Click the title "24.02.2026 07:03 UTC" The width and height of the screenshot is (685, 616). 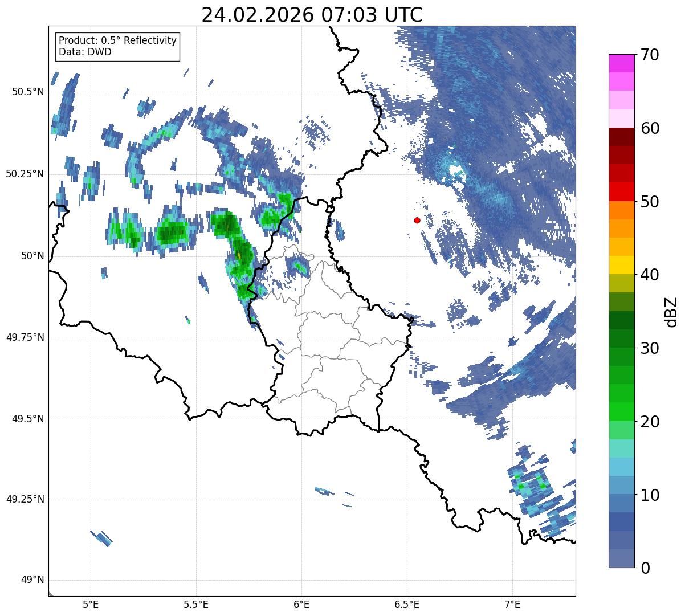coord(312,15)
